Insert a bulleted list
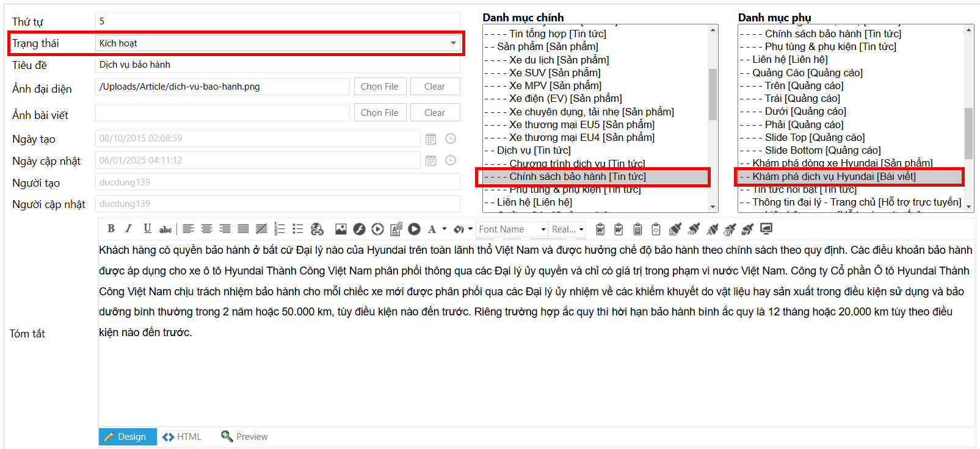This screenshot has width=980, height=449. (297, 229)
